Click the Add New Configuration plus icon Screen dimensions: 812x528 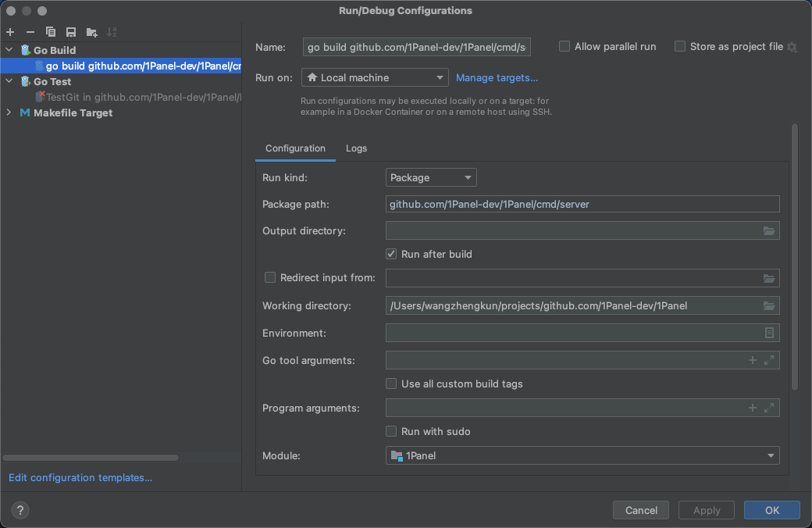pyautogui.click(x=10, y=32)
